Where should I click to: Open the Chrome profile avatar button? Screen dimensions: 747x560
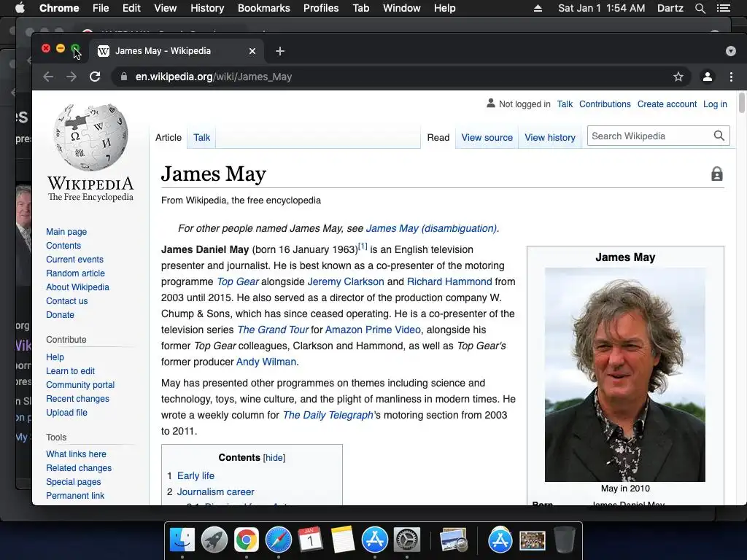[708, 77]
